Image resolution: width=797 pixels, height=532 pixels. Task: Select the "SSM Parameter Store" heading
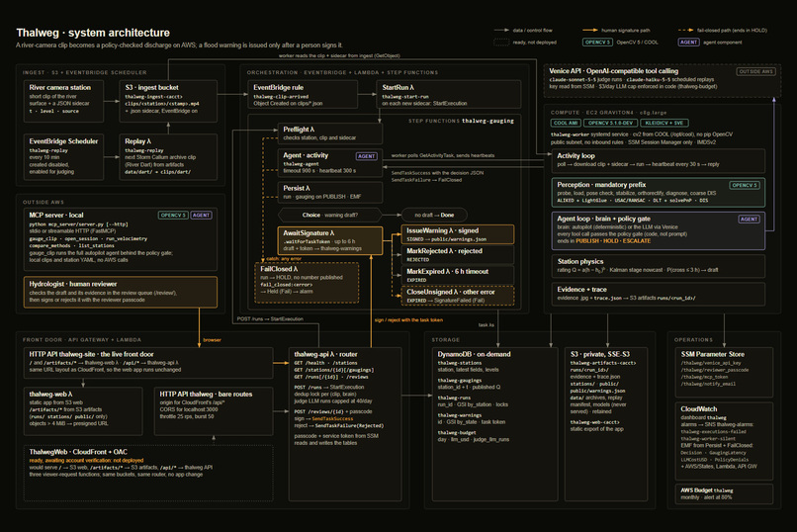(712, 354)
